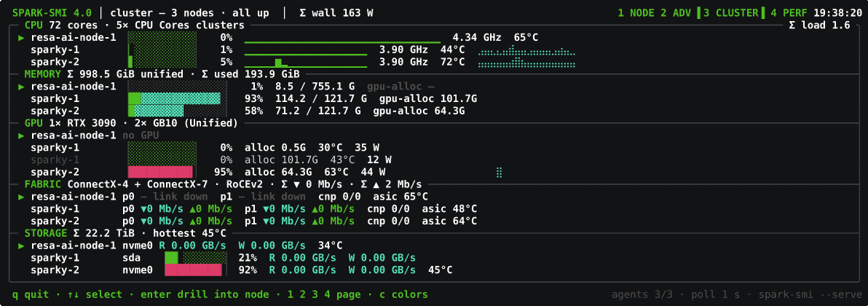Click the gpu-alloc 101.7G value
Viewport: 868px width, 306px height.
pos(428,98)
